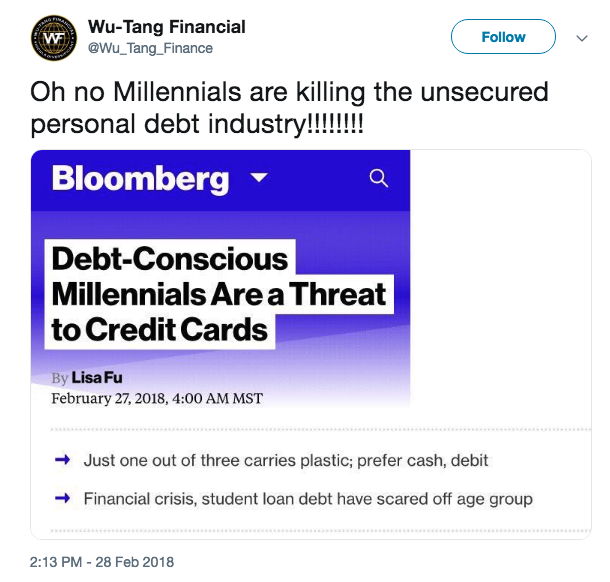Click the Bloomberg logo in the header
This screenshot has width=610, height=582.
(x=140, y=179)
